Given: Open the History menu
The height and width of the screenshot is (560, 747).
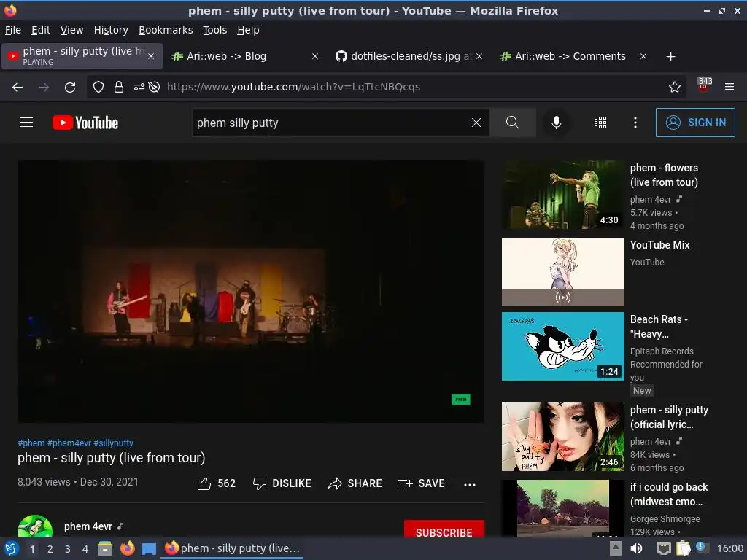Looking at the screenshot, I should 111,30.
